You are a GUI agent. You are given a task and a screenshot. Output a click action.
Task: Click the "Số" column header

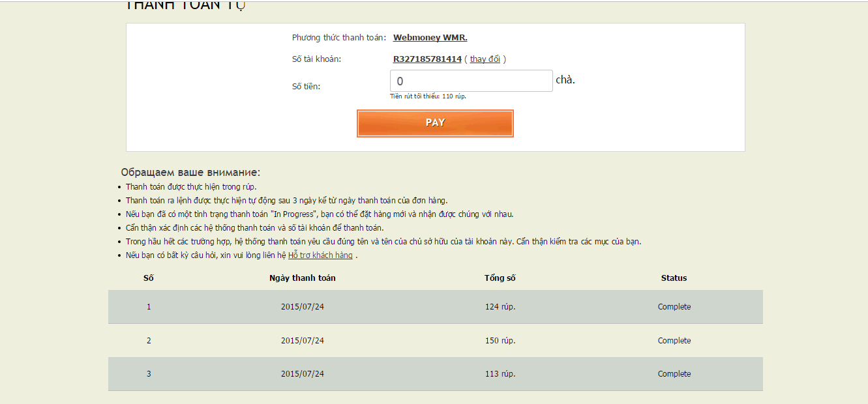(x=149, y=278)
